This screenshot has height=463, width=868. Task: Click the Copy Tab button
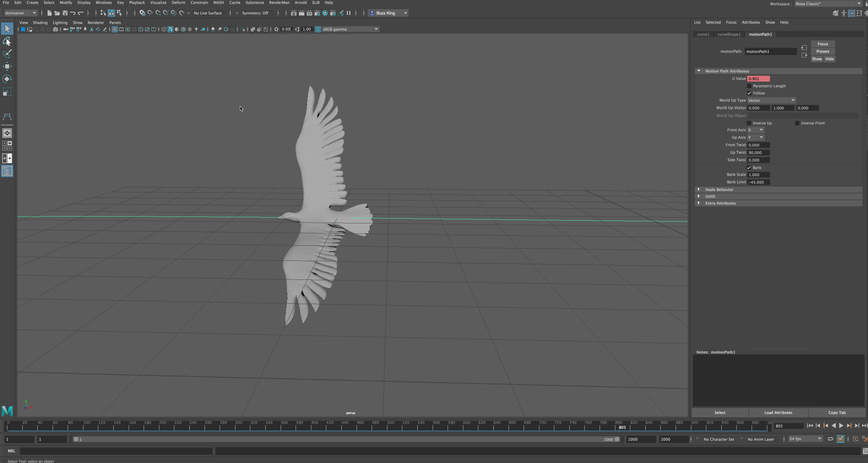coord(837,413)
